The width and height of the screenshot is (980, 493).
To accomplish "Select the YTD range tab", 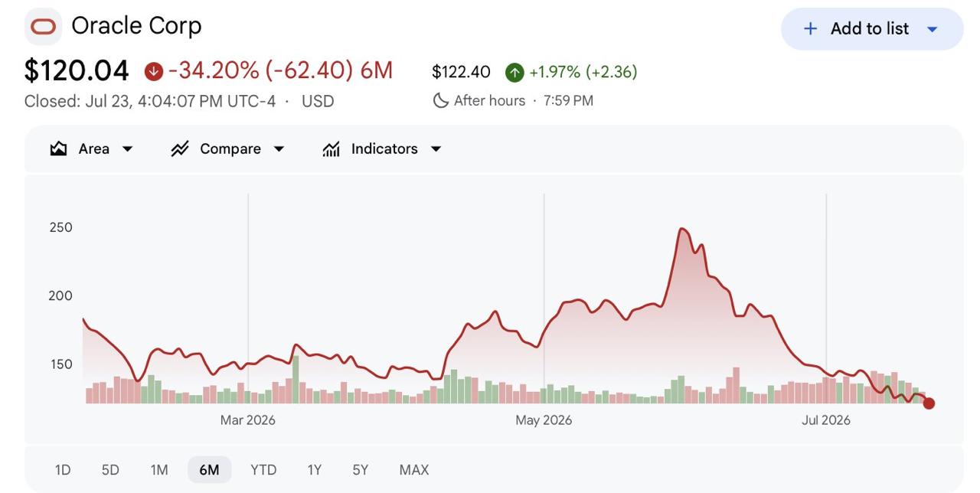I will point(263,469).
